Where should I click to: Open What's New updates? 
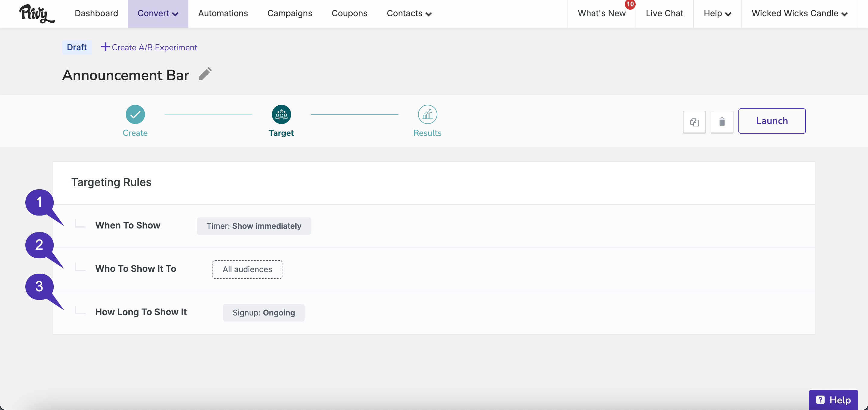(602, 14)
